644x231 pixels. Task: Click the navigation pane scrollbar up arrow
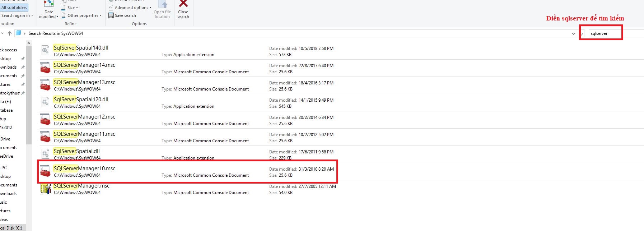[29, 43]
